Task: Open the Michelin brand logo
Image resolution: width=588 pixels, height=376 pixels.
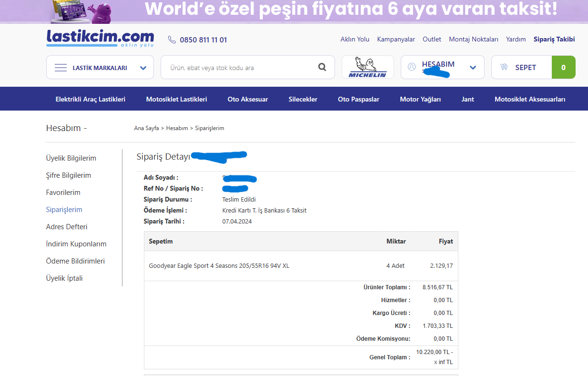Action: tap(367, 67)
